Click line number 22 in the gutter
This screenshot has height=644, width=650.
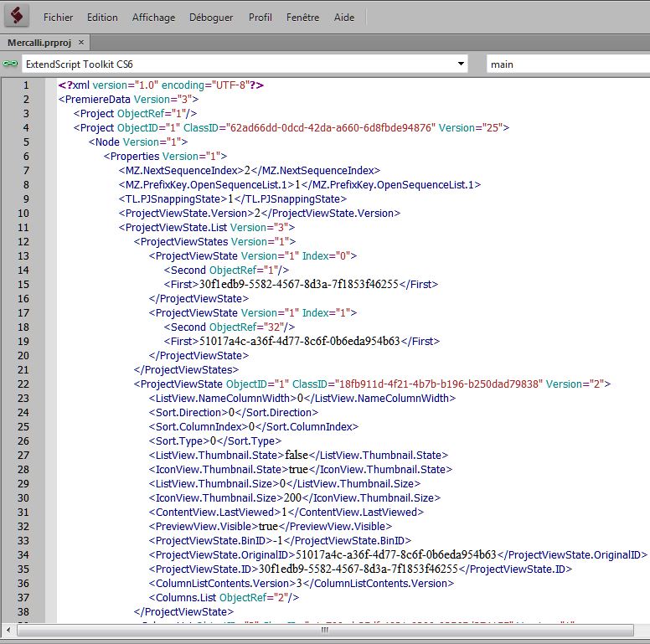point(23,384)
